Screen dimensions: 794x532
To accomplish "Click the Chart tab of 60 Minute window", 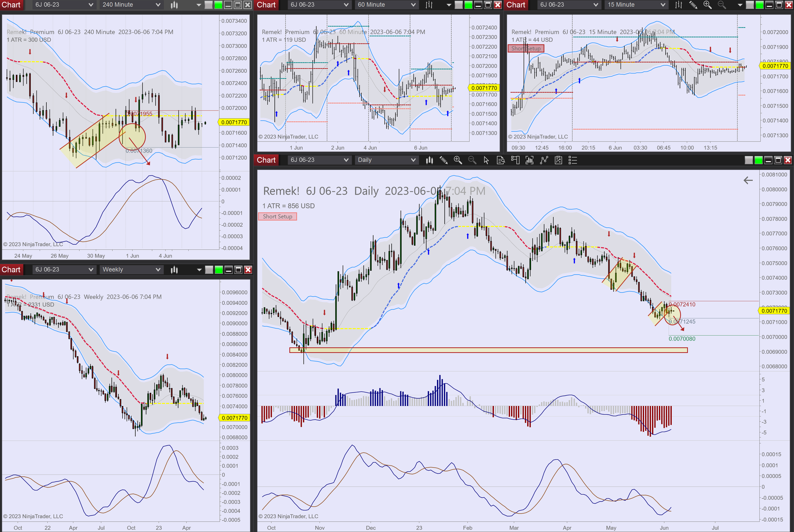I will pos(266,5).
